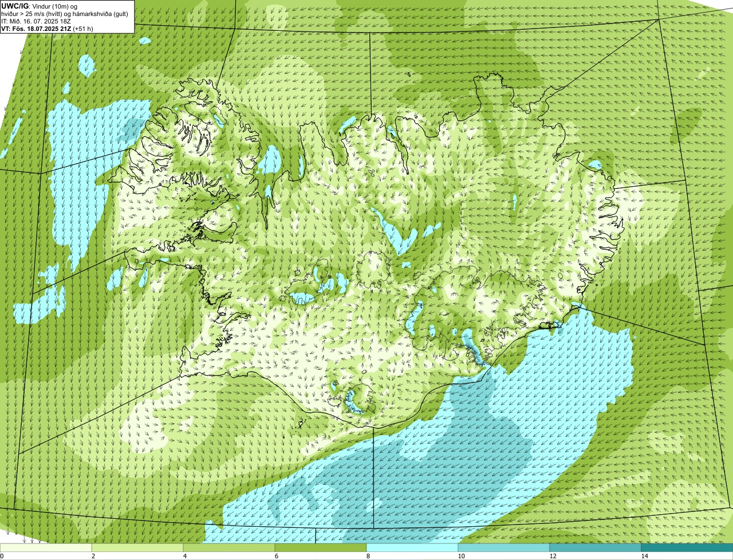This screenshot has height=560, width=733.
Task: Click the 8–10 m/s light cyan segment
Action: 412,547
